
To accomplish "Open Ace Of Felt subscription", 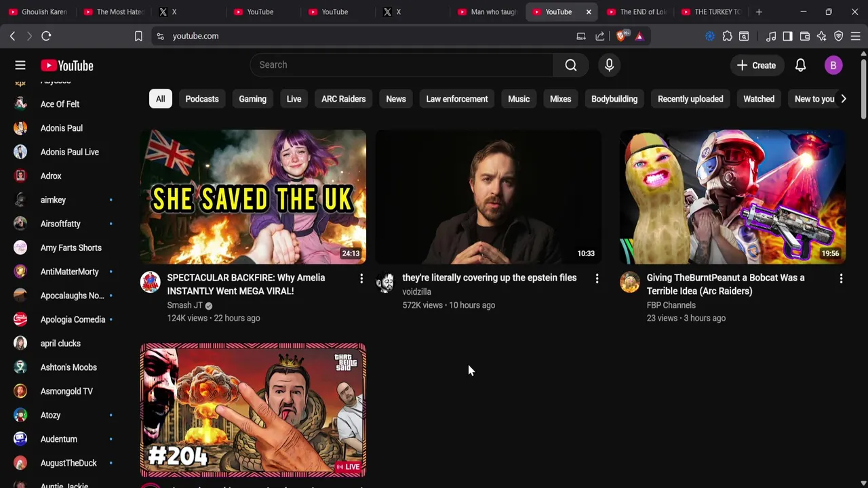I will (60, 104).
